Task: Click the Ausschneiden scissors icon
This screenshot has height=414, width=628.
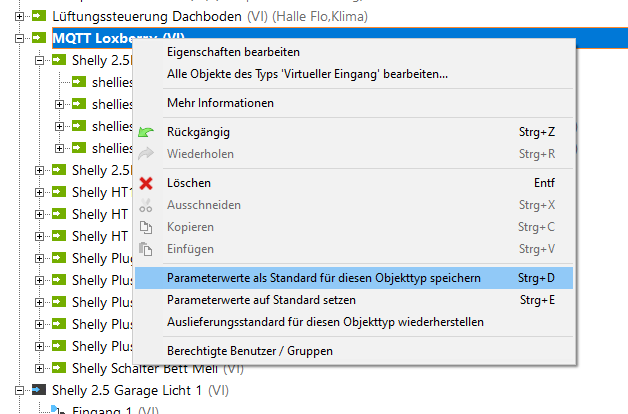Action: (147, 205)
